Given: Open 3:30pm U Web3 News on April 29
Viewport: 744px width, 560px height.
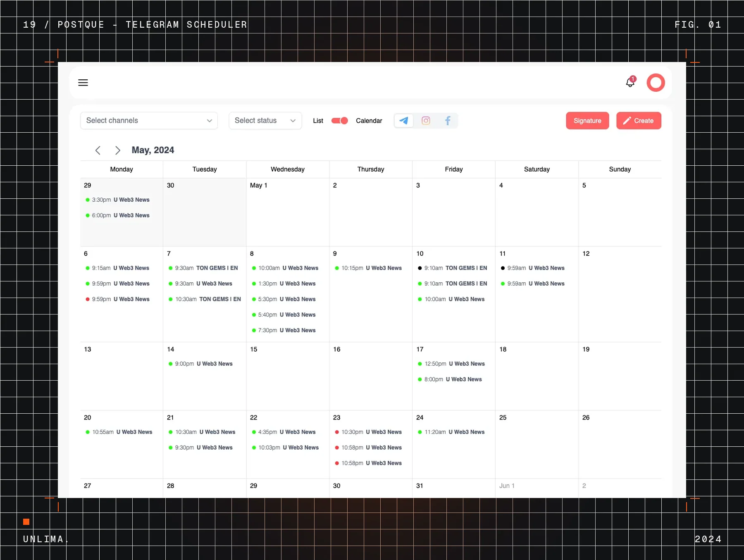Looking at the screenshot, I should (117, 200).
